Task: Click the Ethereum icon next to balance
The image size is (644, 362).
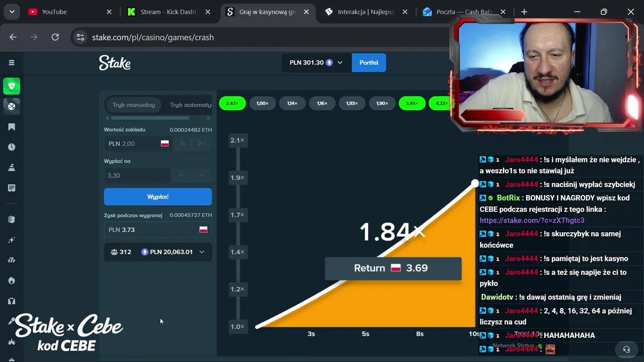Action: tap(330, 63)
